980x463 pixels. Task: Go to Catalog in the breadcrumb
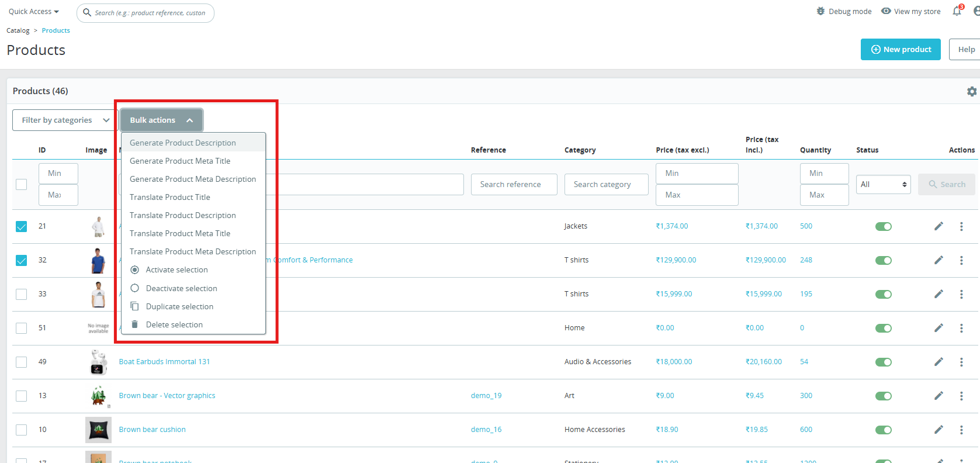tap(18, 30)
